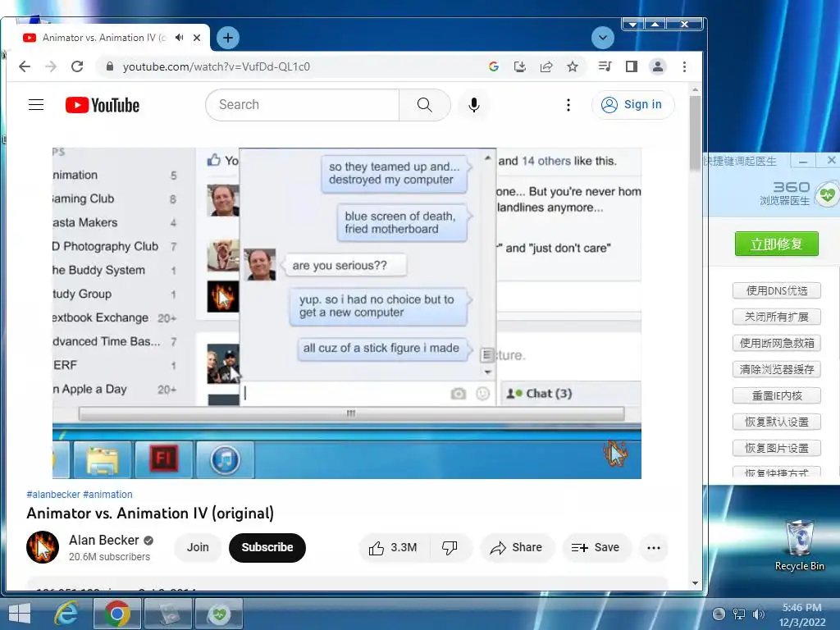This screenshot has height=630, width=840.
Task: Click 恢复默认设置 in 360 panel
Action: point(776,422)
